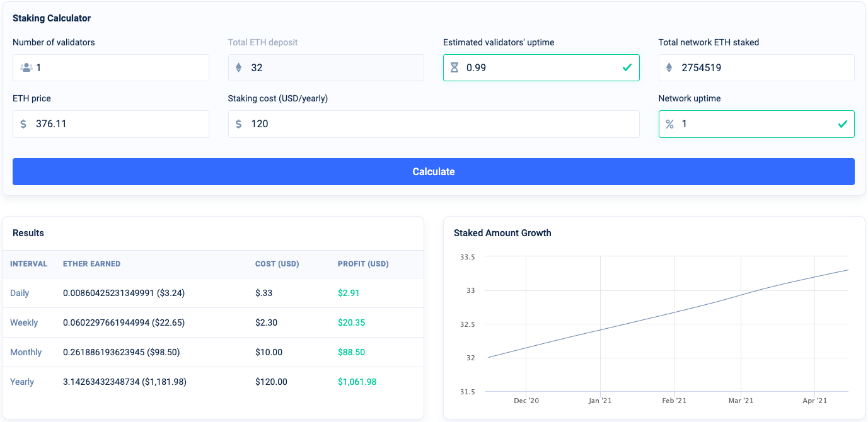Edit the Estimated validators' uptime value
This screenshot has width=868, height=422.
point(541,67)
